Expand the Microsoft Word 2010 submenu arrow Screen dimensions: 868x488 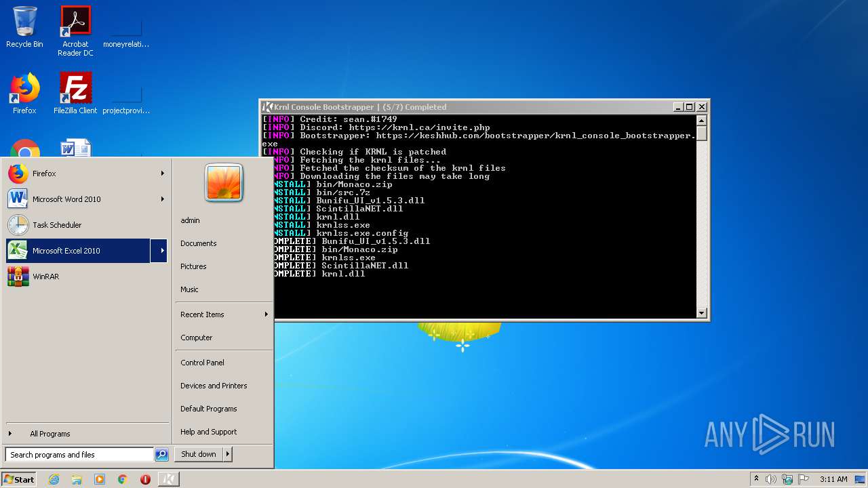coord(163,199)
